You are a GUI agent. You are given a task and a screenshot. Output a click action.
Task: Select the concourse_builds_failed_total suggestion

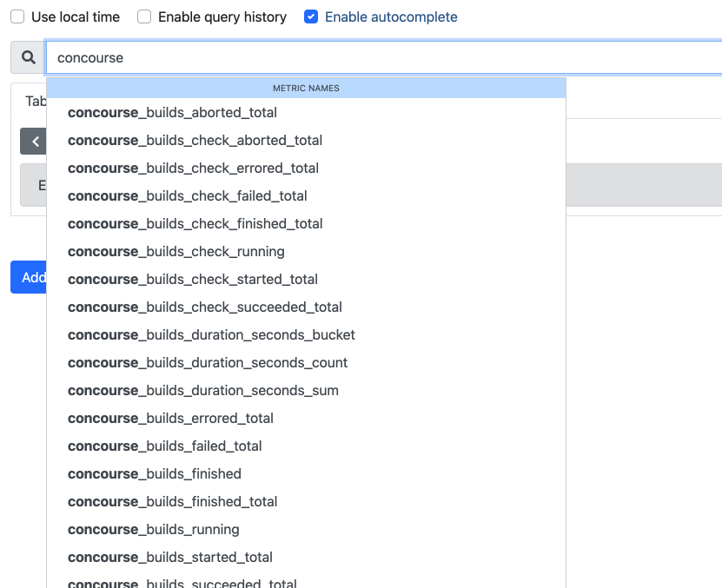point(164,446)
